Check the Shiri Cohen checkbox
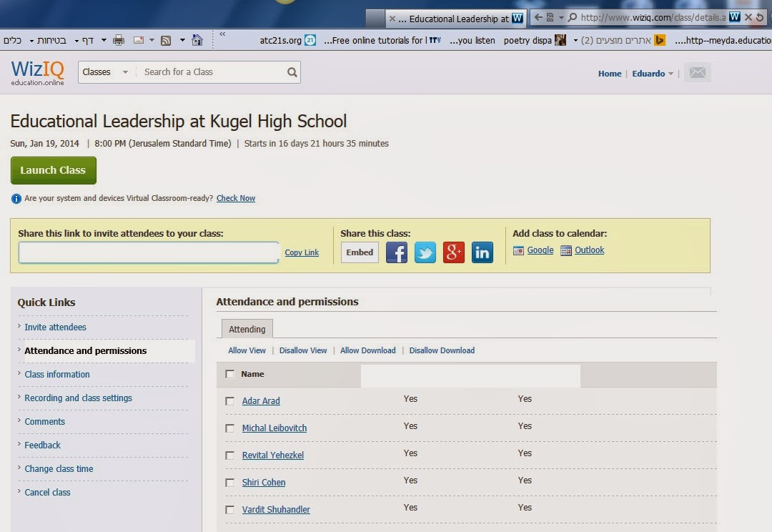This screenshot has height=532, width=772. [x=230, y=482]
